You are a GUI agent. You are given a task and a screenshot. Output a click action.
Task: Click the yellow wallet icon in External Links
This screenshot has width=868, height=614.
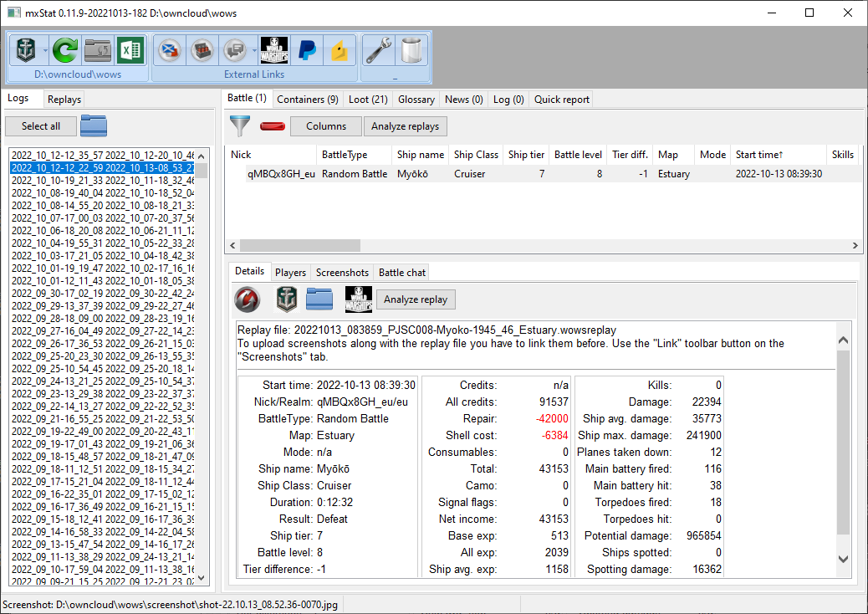tap(340, 50)
